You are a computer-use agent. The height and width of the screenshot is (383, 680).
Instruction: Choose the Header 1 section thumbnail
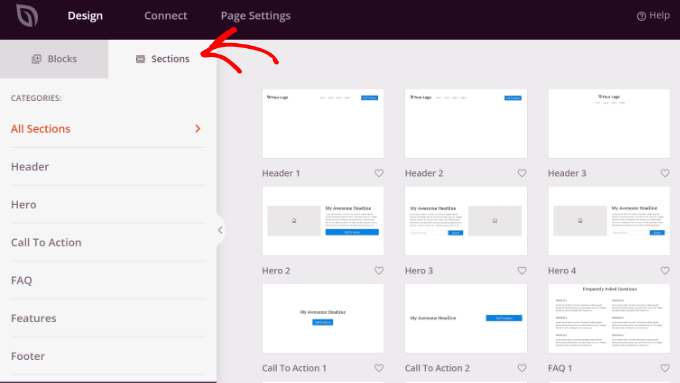point(323,124)
